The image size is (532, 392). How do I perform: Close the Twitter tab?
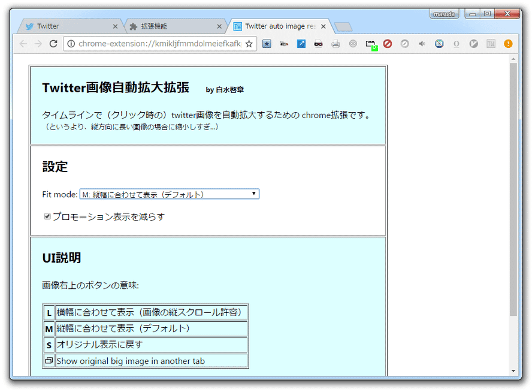(116, 26)
